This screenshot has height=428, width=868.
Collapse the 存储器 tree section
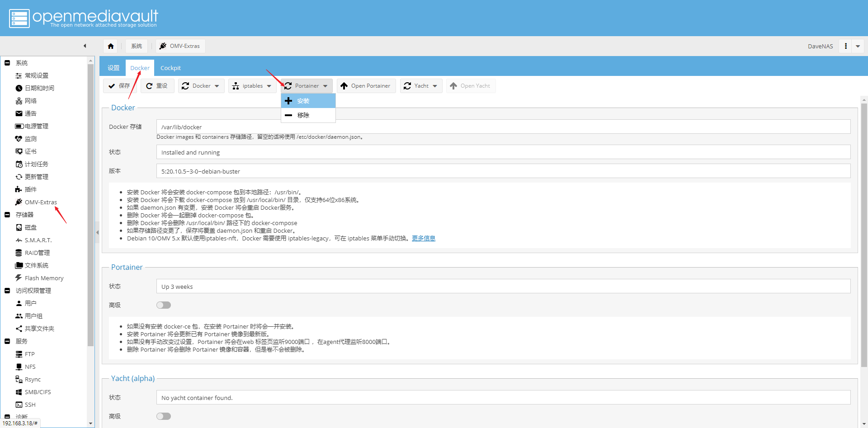tap(7, 215)
